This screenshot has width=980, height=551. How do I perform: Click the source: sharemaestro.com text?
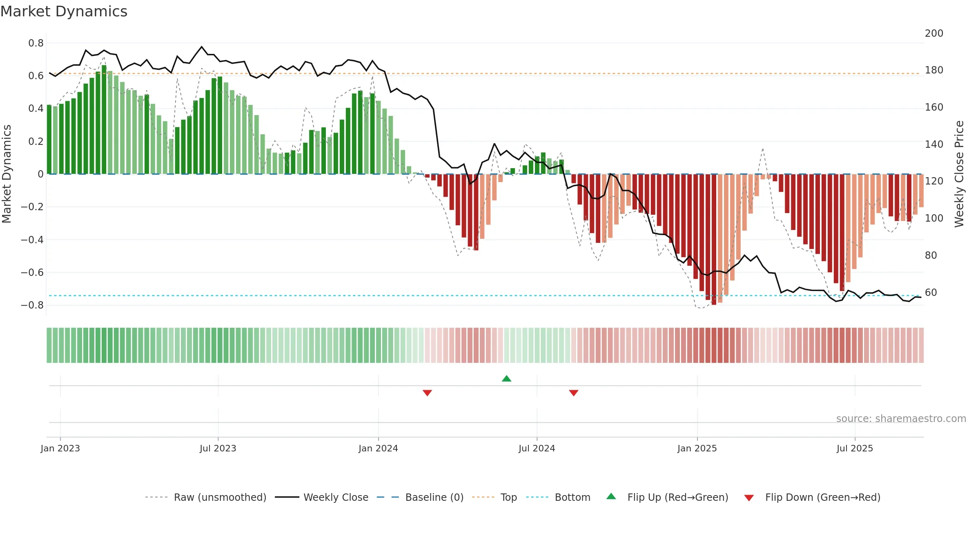click(901, 418)
